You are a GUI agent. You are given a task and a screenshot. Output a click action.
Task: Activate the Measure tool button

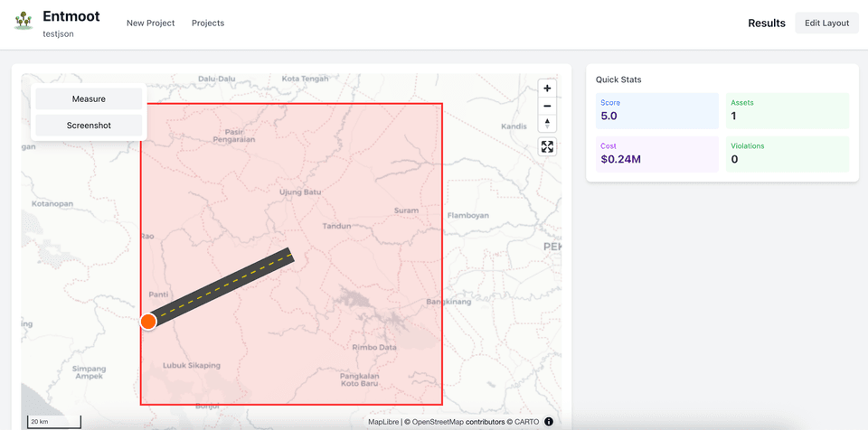[89, 98]
